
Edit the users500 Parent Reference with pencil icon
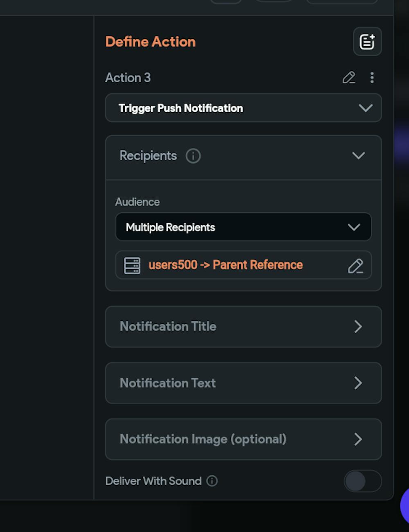[x=355, y=266]
